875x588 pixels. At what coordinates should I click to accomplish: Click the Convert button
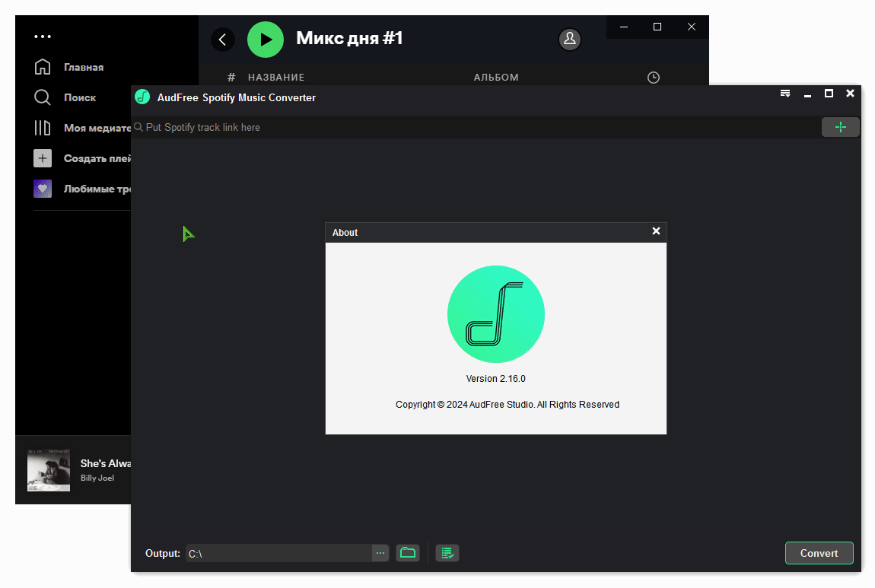click(819, 553)
